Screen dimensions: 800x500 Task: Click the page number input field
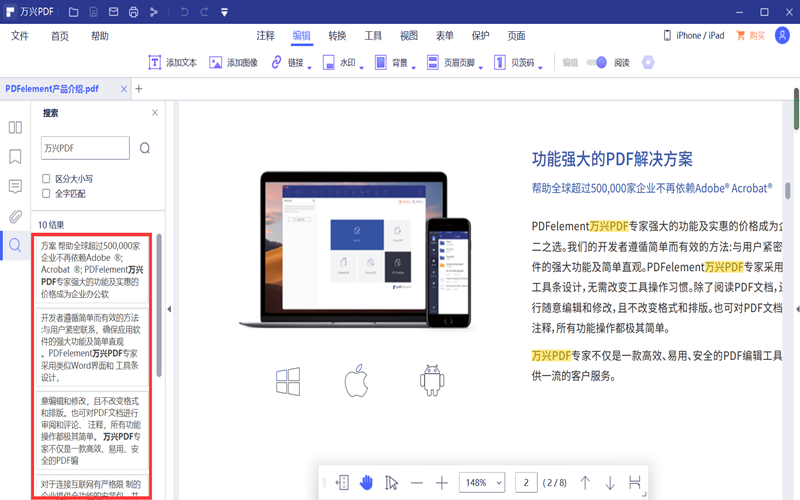pos(526,483)
